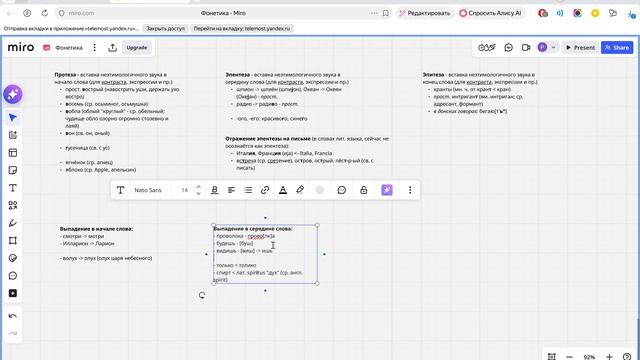
Task: Zoom in with the plus button
Action: click(x=609, y=357)
